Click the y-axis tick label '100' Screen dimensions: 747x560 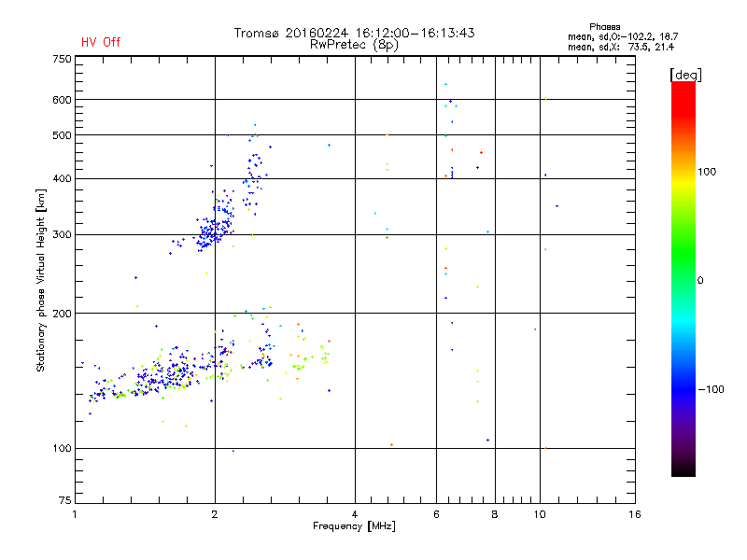[62, 448]
